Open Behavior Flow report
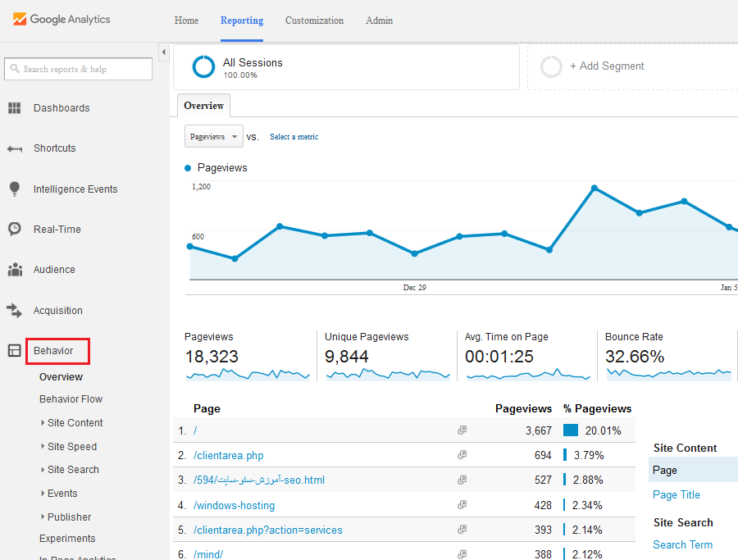Screen dimensions: 738x560 71,399
